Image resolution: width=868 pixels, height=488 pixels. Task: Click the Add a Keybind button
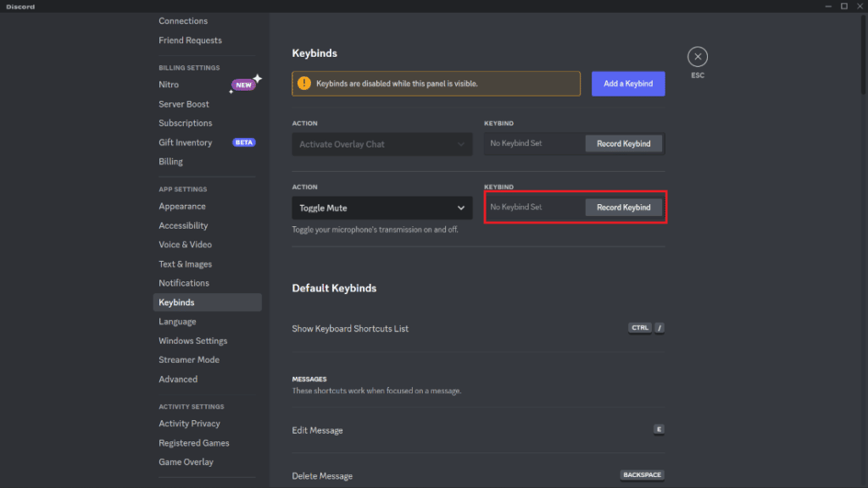(x=628, y=83)
